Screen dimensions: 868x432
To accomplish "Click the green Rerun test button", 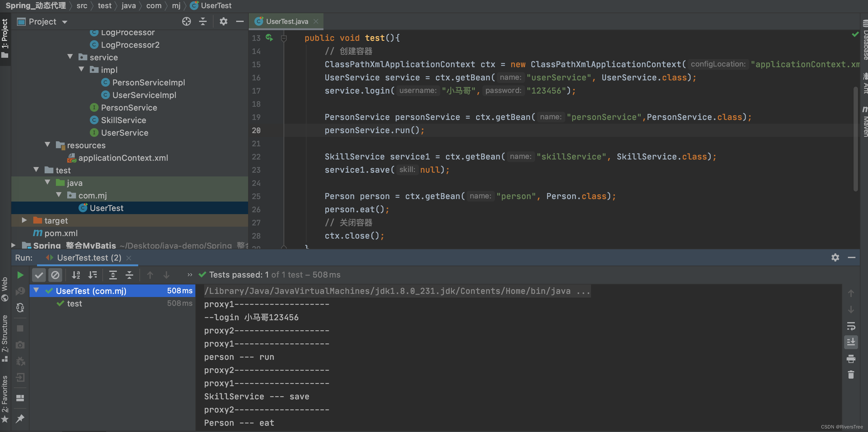I will pyautogui.click(x=20, y=275).
